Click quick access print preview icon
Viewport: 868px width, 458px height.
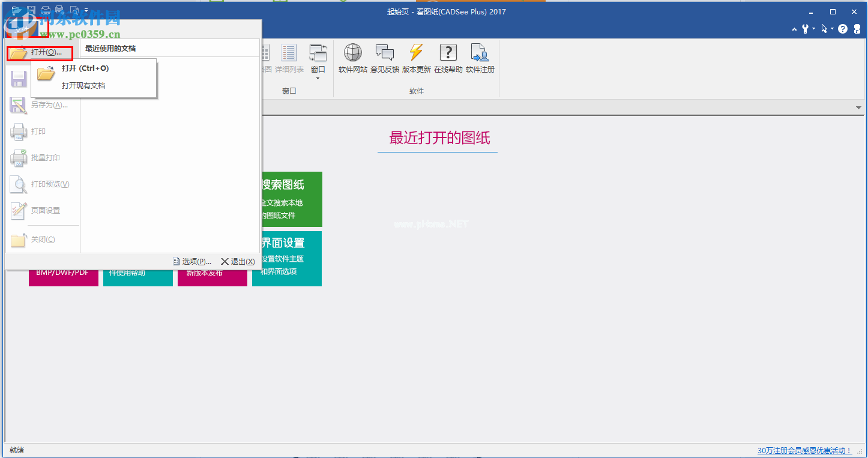click(x=74, y=10)
